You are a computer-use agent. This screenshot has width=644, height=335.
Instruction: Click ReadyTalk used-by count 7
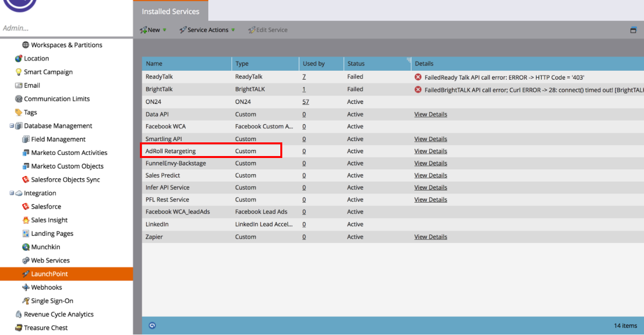pyautogui.click(x=304, y=77)
